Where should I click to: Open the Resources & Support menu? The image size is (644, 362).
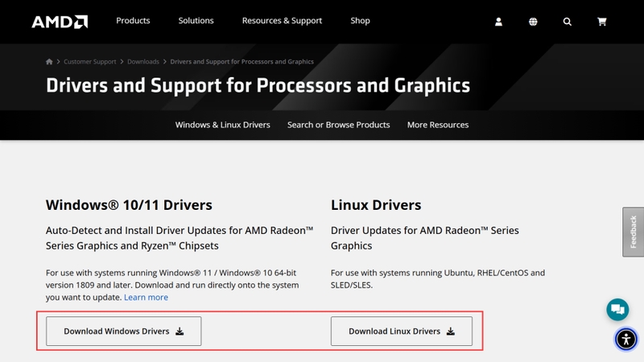click(283, 21)
